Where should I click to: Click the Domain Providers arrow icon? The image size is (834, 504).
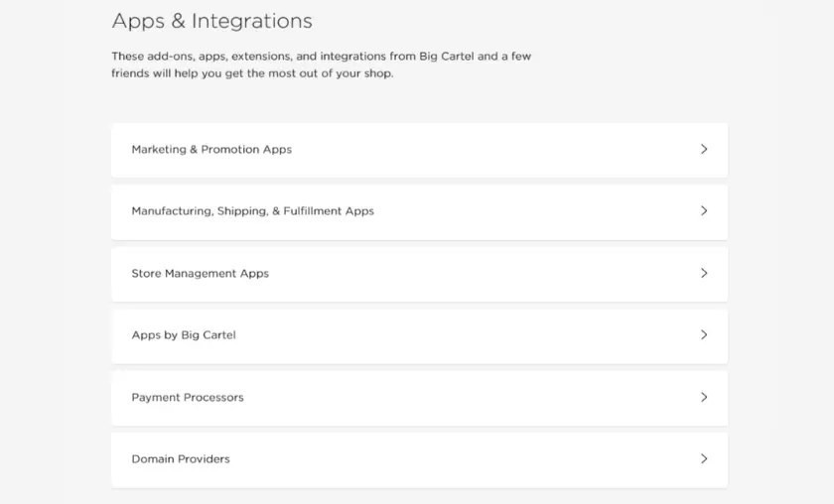704,459
